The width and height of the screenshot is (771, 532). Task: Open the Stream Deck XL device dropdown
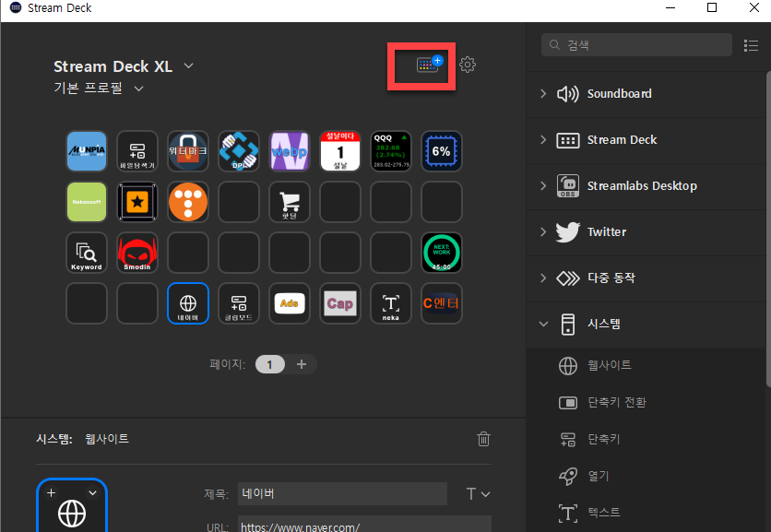[x=188, y=65]
